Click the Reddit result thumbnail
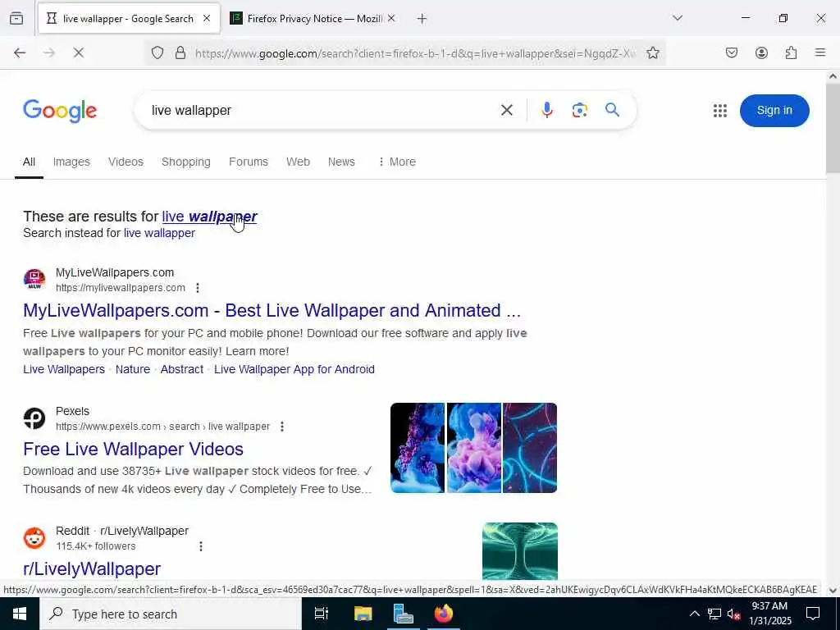 519,551
